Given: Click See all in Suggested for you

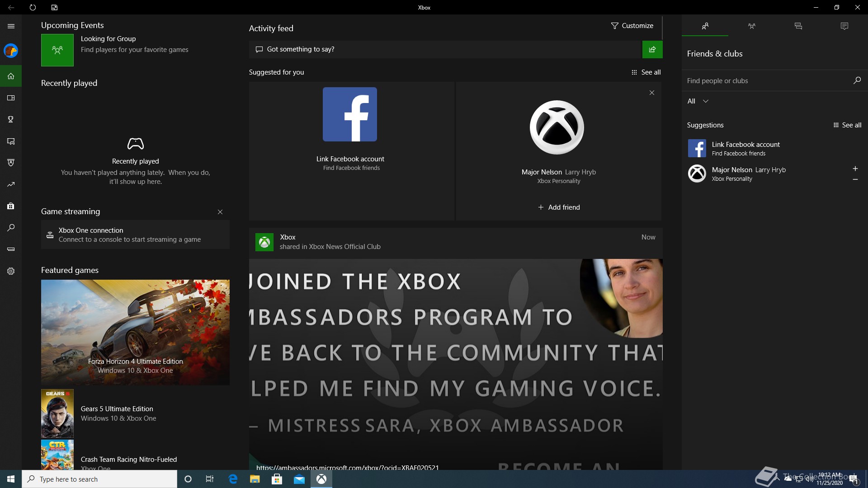Looking at the screenshot, I should pyautogui.click(x=646, y=72).
